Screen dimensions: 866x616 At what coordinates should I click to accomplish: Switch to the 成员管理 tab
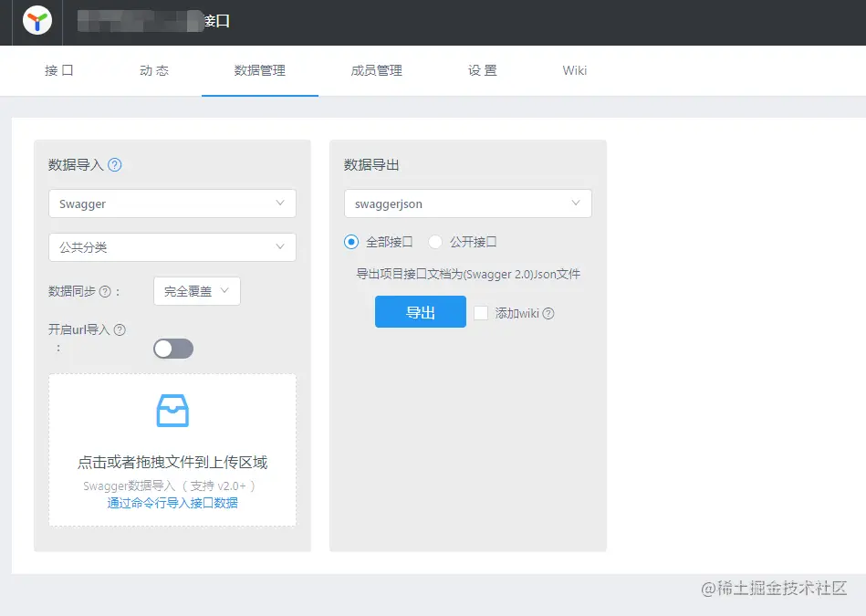click(x=377, y=70)
